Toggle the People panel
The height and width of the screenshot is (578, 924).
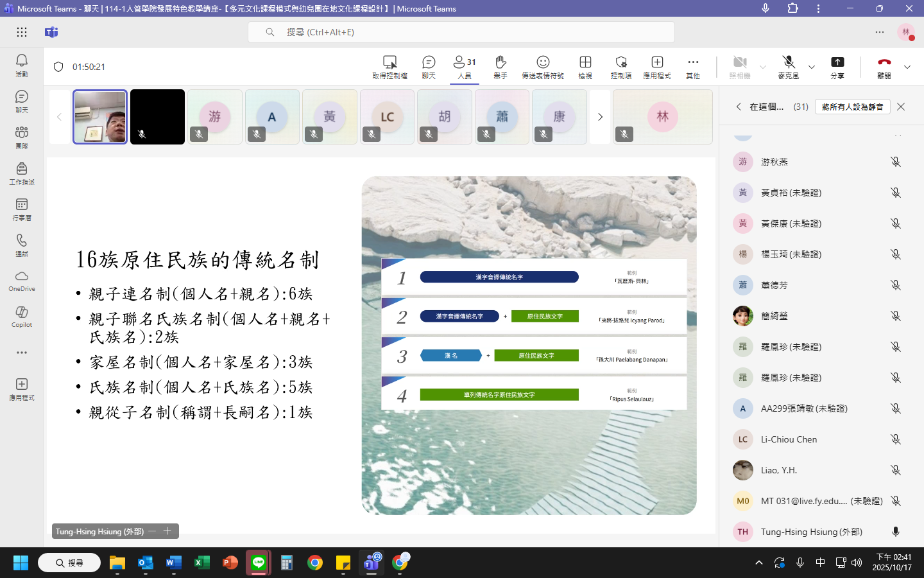pos(465,66)
